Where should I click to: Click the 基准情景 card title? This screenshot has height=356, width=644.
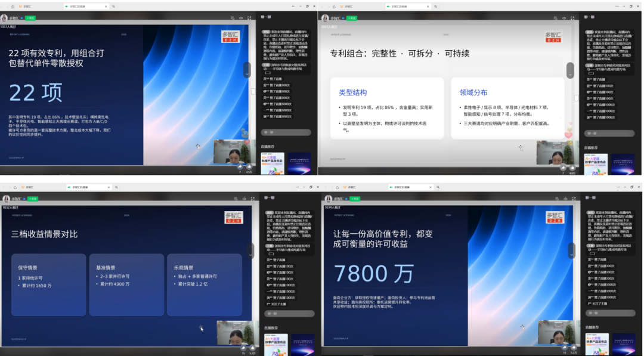point(106,268)
